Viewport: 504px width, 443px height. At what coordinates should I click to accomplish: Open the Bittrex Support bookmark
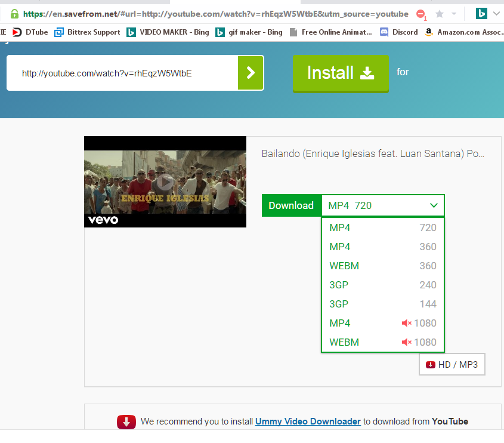point(87,32)
